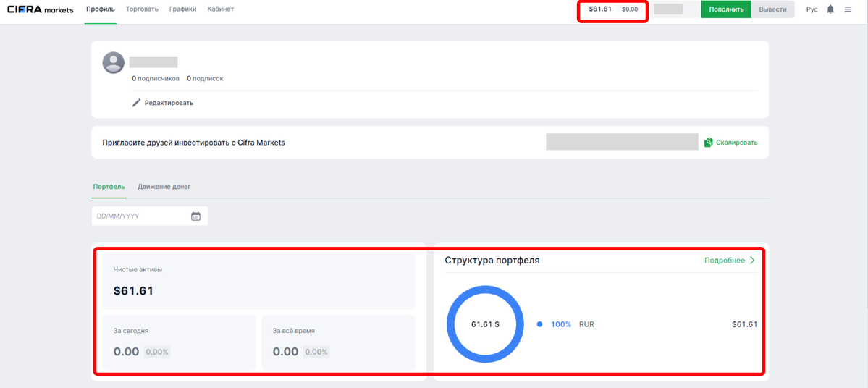Viewport: 868px width, 388px height.
Task: Expand portfolio details via Подробнее chevron
Action: (x=752, y=261)
